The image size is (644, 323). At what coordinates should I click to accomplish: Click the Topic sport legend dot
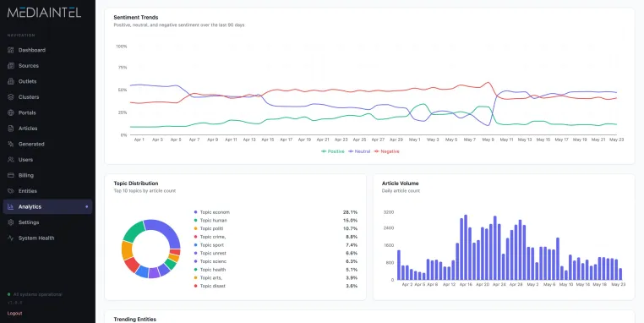[195, 245]
